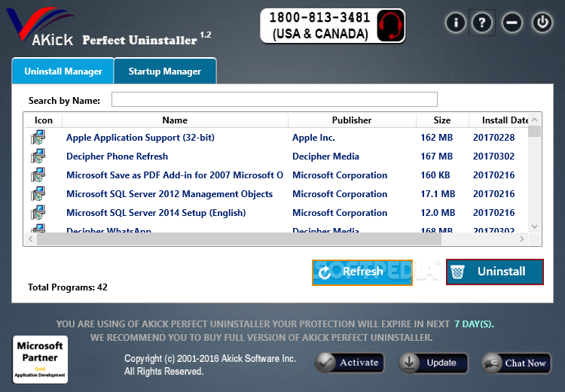Click the vertical scrollbar thumb
This screenshot has width=565, height=392.
[534, 132]
